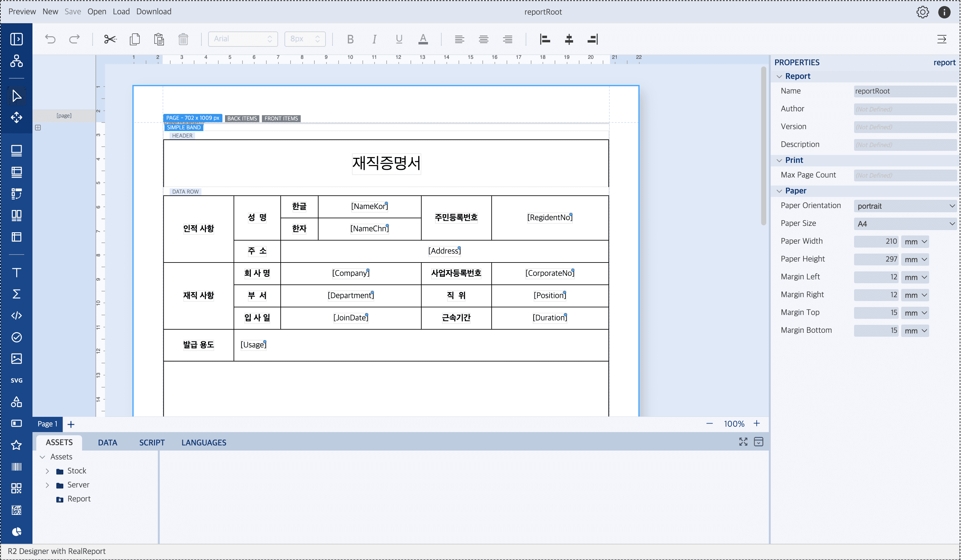The image size is (961, 560).
Task: Redo the last action
Action: point(74,39)
